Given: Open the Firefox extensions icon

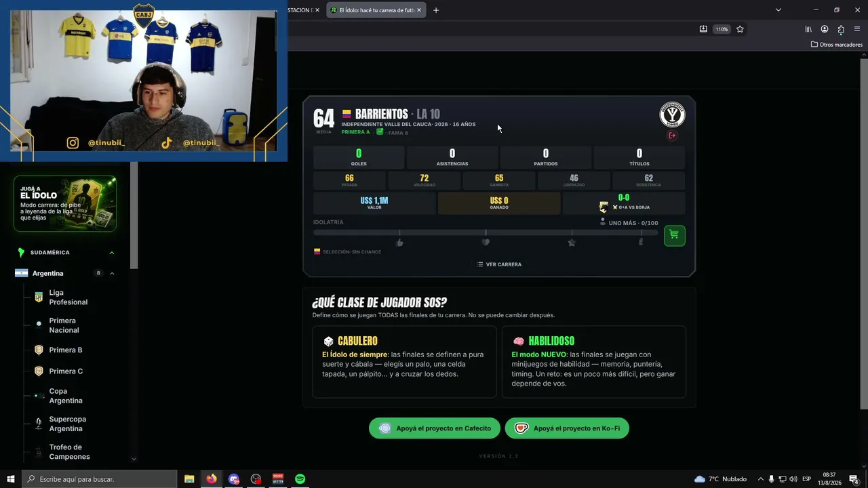Looking at the screenshot, I should pos(841,29).
